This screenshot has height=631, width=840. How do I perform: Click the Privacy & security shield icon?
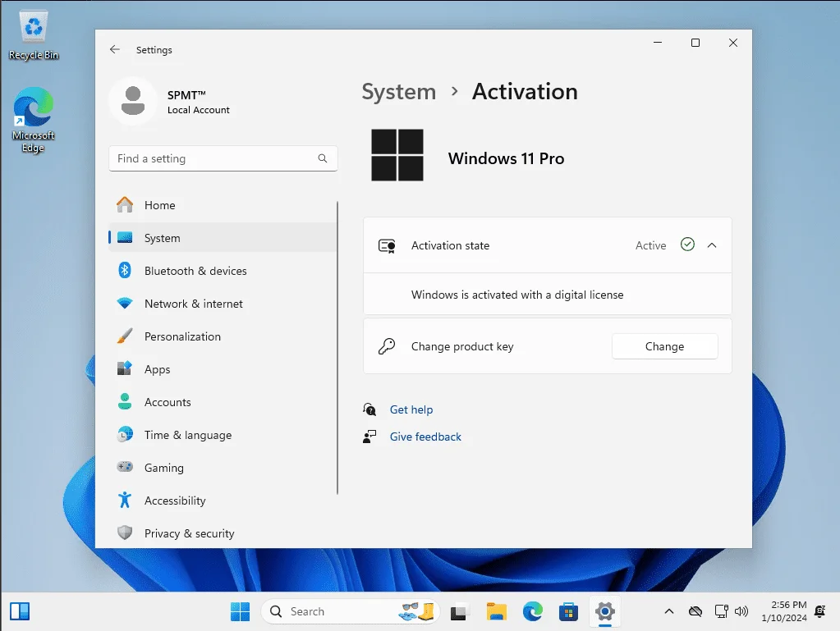(125, 533)
